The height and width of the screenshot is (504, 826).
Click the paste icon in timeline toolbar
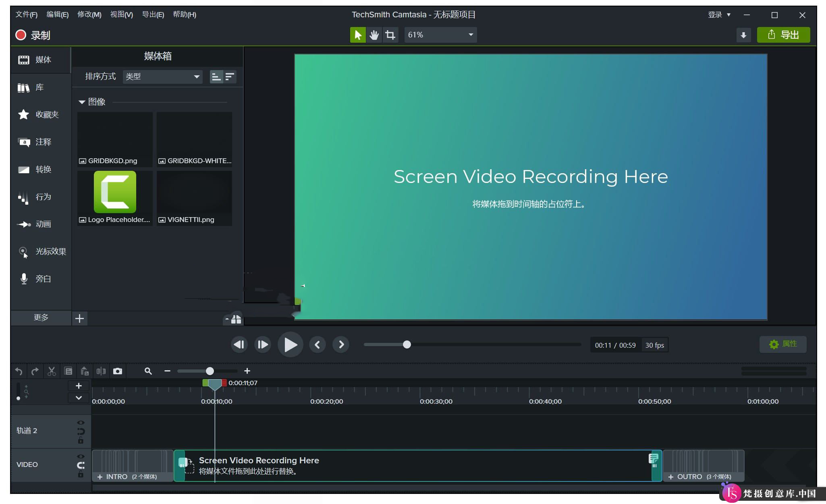click(85, 371)
